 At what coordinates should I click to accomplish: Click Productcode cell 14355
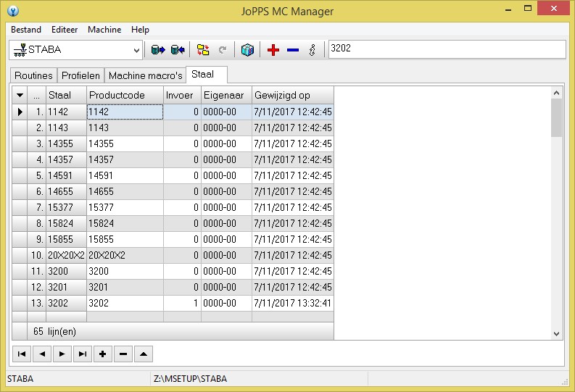(x=125, y=143)
